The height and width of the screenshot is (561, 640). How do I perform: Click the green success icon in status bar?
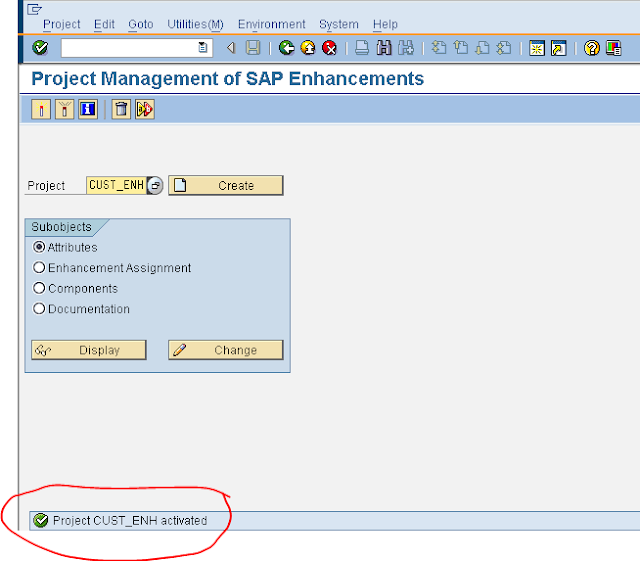(41, 521)
